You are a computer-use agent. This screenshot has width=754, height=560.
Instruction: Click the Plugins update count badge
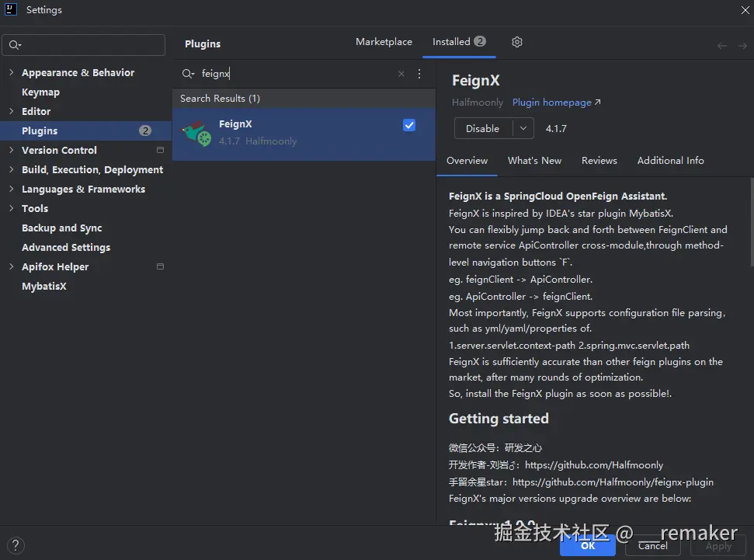point(145,130)
